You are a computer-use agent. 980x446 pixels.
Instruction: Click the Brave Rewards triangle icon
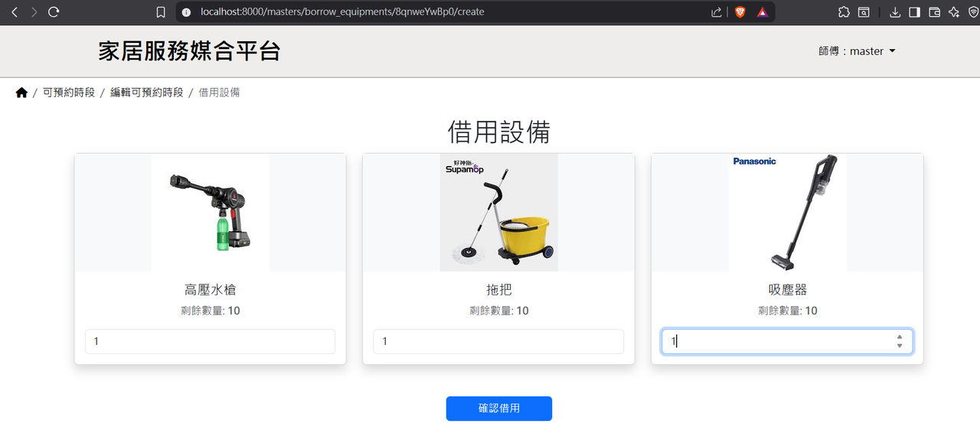tap(763, 12)
